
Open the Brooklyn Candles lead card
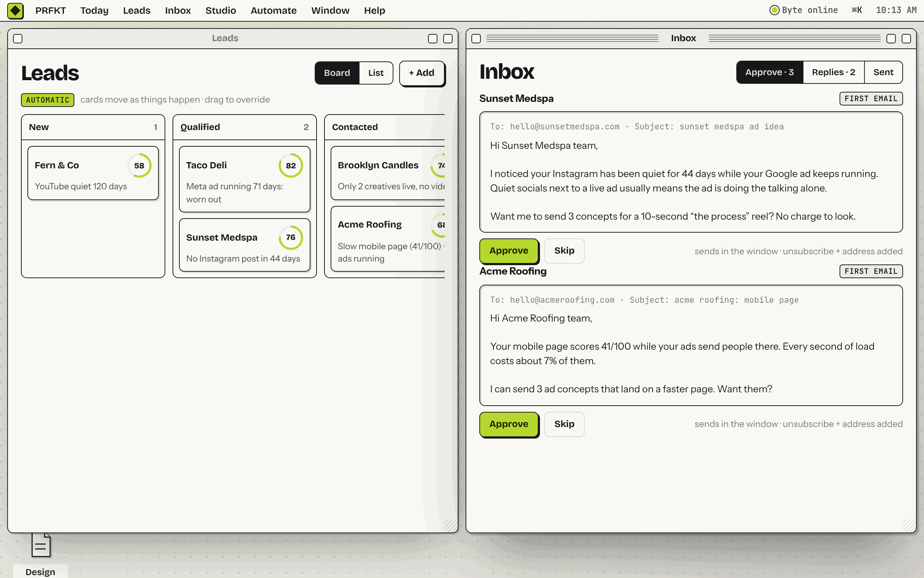388,173
